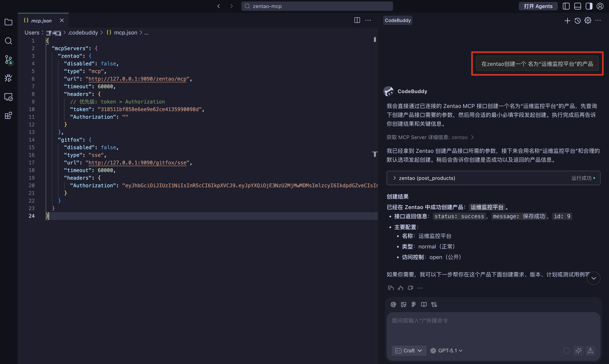Open the zentao/mcp URL link on line 6

pyautogui.click(x=137, y=79)
